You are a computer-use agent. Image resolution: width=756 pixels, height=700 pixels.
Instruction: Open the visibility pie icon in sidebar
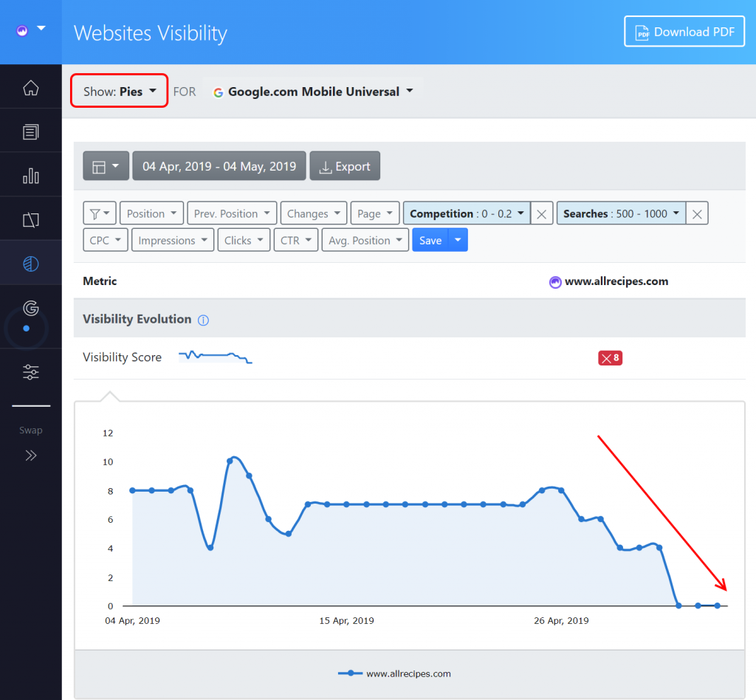click(x=31, y=264)
